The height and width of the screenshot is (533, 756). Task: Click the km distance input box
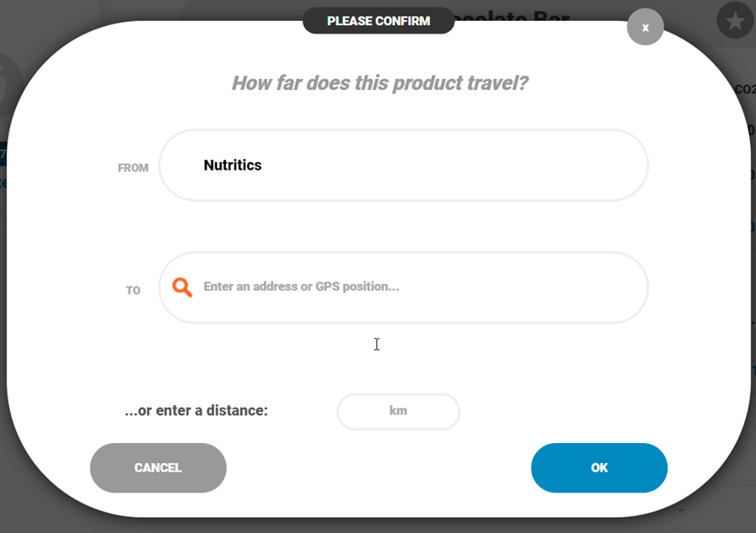click(398, 411)
